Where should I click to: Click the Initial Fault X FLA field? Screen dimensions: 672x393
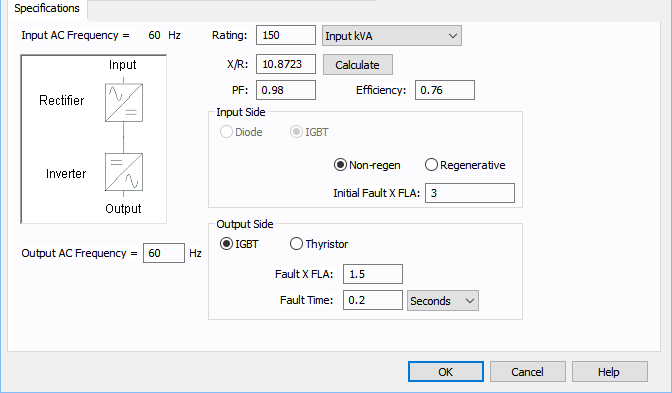[470, 193]
